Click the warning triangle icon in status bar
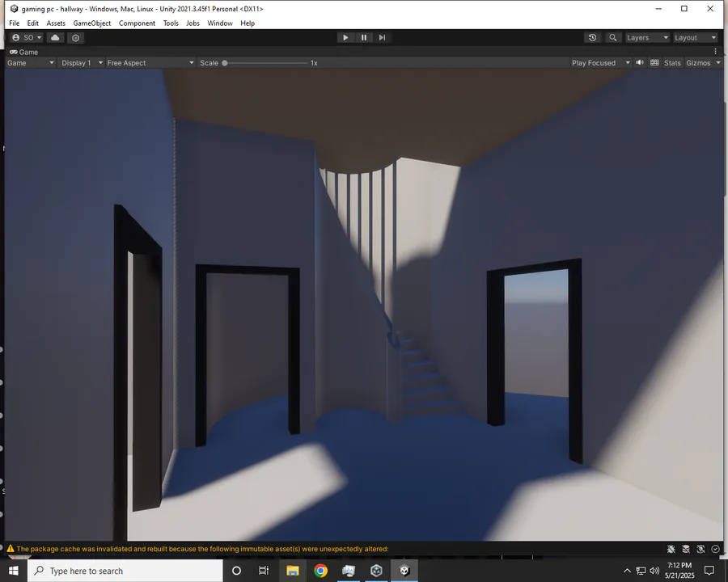This screenshot has height=582, width=728. (x=11, y=549)
